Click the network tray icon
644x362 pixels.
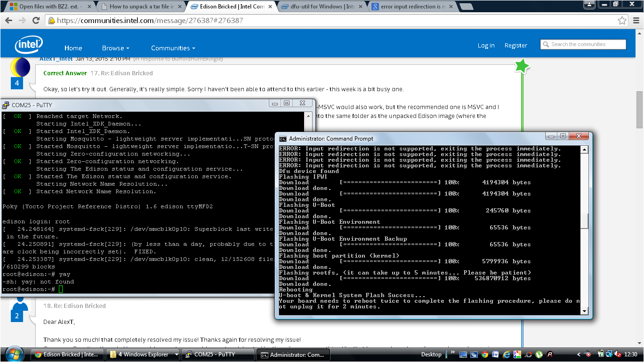coord(610,354)
